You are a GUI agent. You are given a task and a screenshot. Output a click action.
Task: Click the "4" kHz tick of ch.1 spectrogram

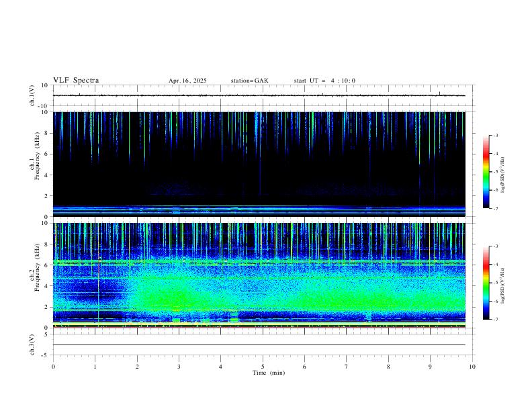[47, 175]
